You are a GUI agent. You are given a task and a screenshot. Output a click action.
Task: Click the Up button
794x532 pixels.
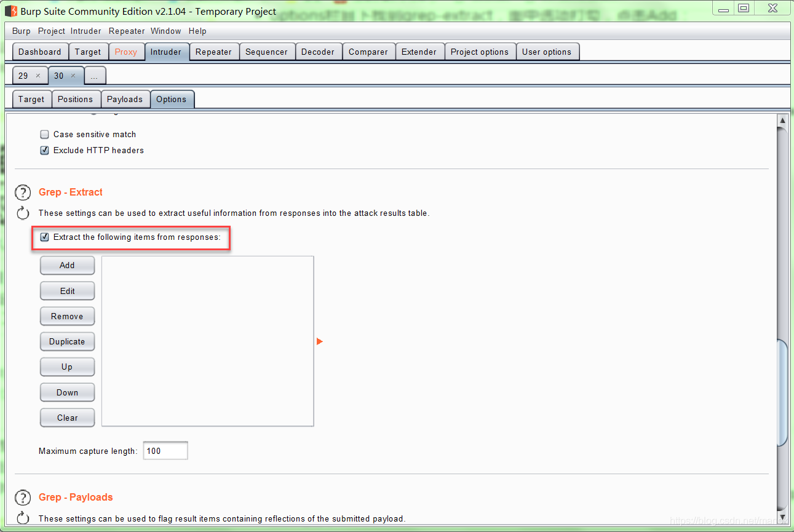pyautogui.click(x=67, y=367)
